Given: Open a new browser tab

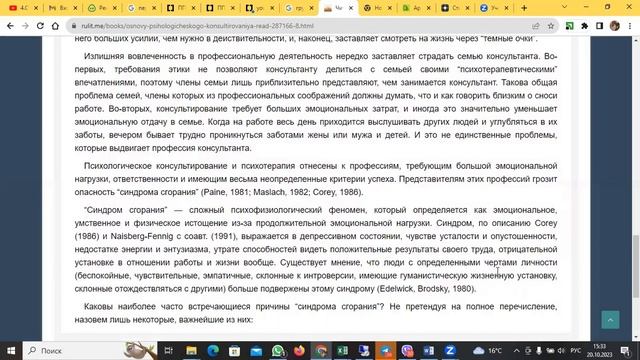Looking at the screenshot, I should (524, 8).
